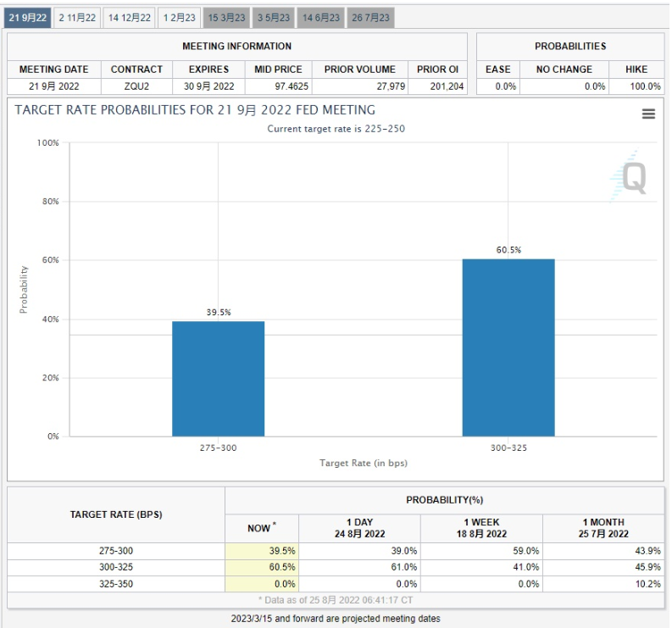Click the Q watermark logo on chart
Viewport: 672px width, 628px height.
pos(631,177)
